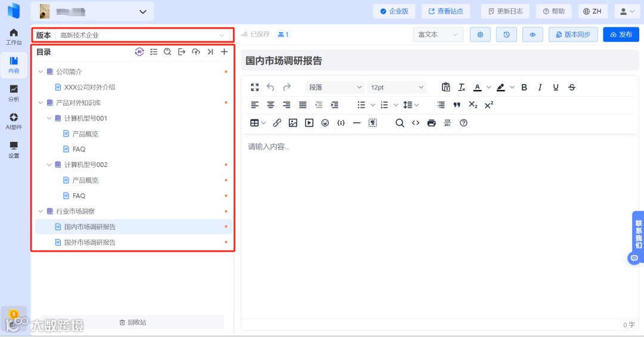Toggle preview with the eye button

tap(532, 35)
